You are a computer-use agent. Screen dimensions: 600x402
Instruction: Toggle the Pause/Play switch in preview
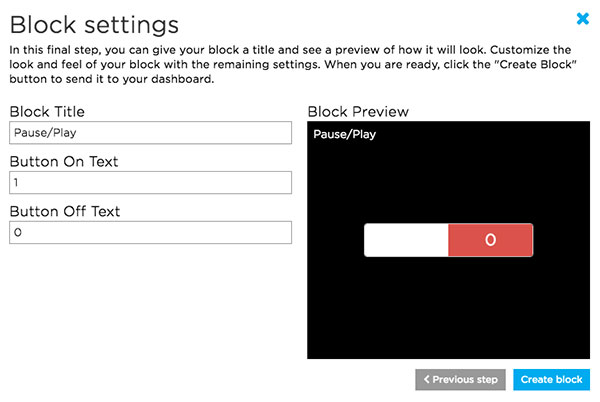click(x=448, y=240)
